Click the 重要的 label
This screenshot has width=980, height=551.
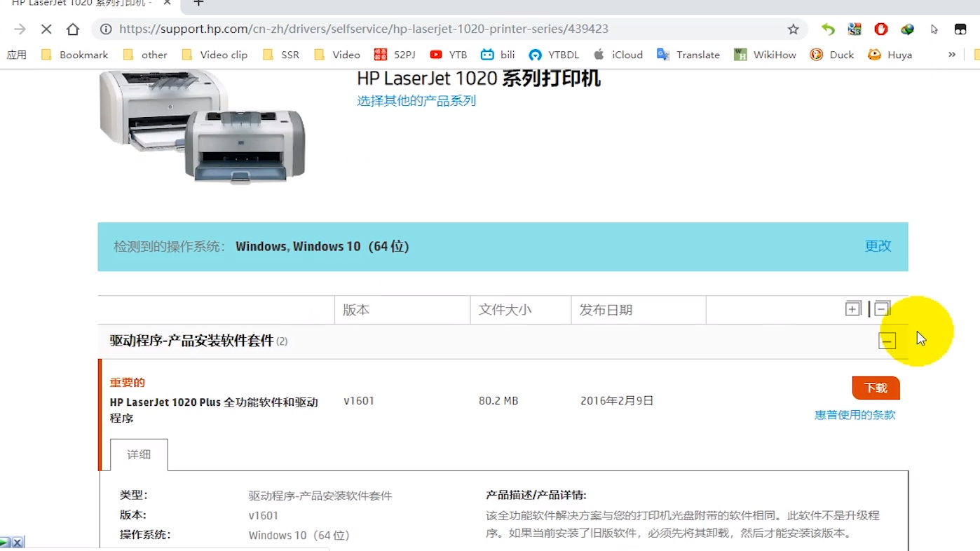(127, 383)
